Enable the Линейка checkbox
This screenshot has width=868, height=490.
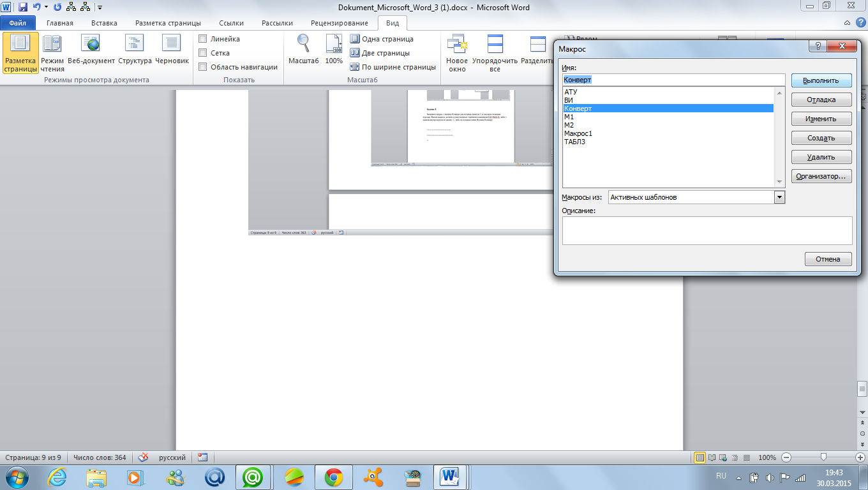pos(203,39)
